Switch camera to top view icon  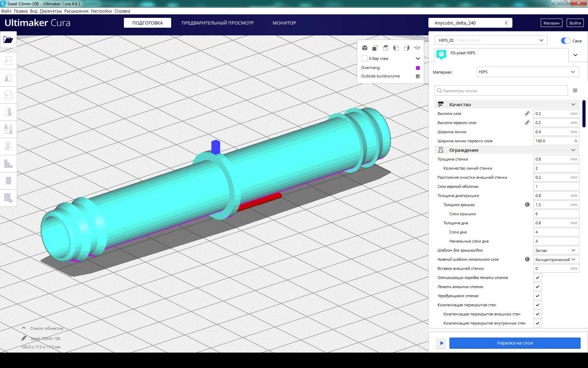(385, 48)
